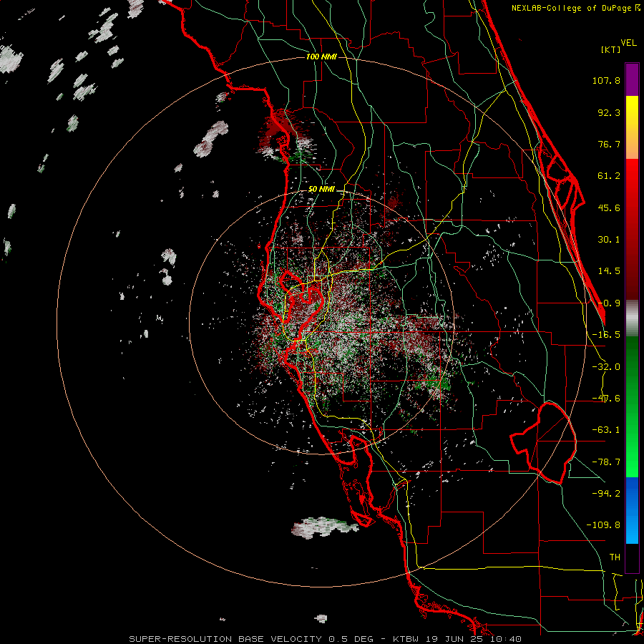Click the -32.0 scale value

point(606,367)
